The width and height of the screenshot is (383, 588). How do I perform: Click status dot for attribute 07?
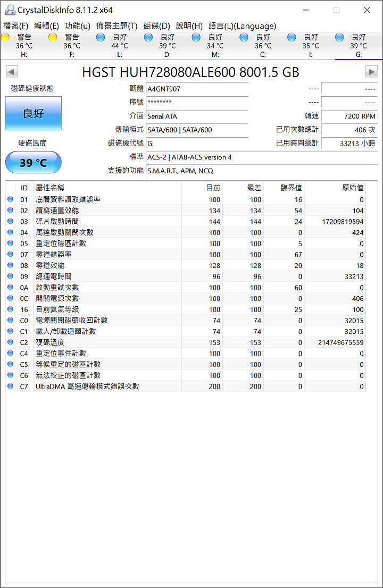pyautogui.click(x=11, y=254)
